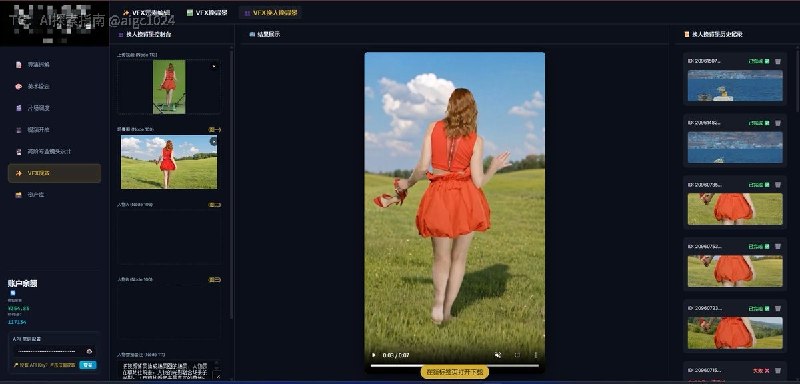The height and width of the screenshot is (384, 800).
Task: Focus the prompt text area at the bottom of the left panel
Action: coord(169,371)
